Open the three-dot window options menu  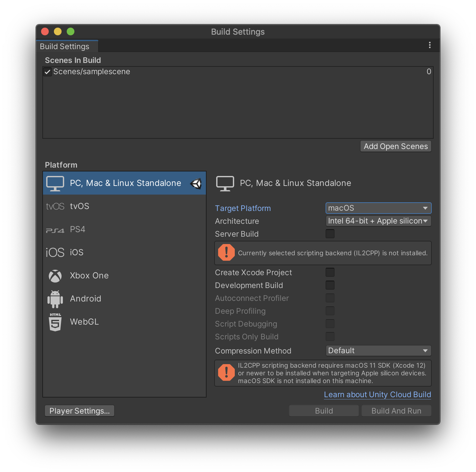[x=430, y=45]
